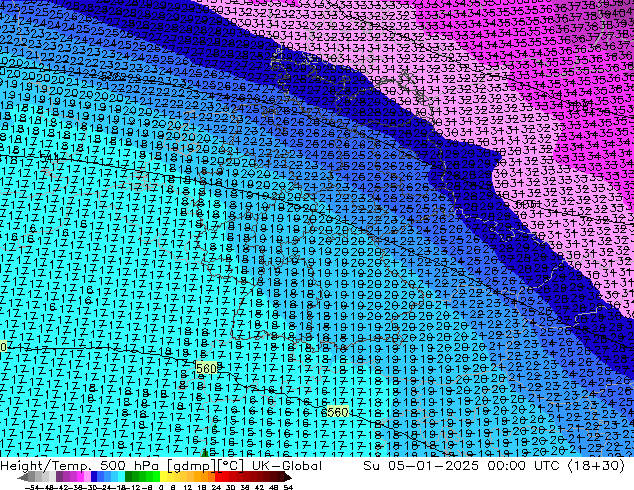
Task: Click the right arrow end of color scale
Action: 288,477
